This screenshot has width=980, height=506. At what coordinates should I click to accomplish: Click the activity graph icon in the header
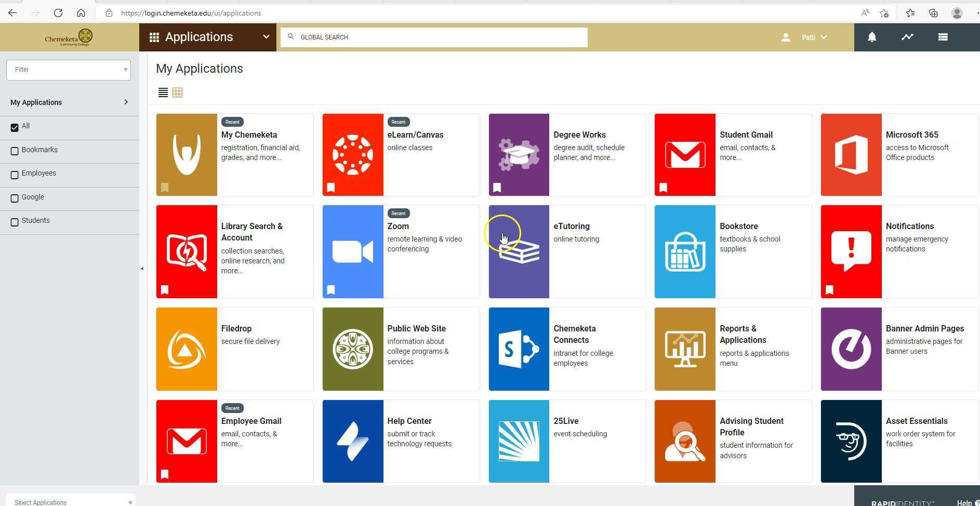pos(907,37)
